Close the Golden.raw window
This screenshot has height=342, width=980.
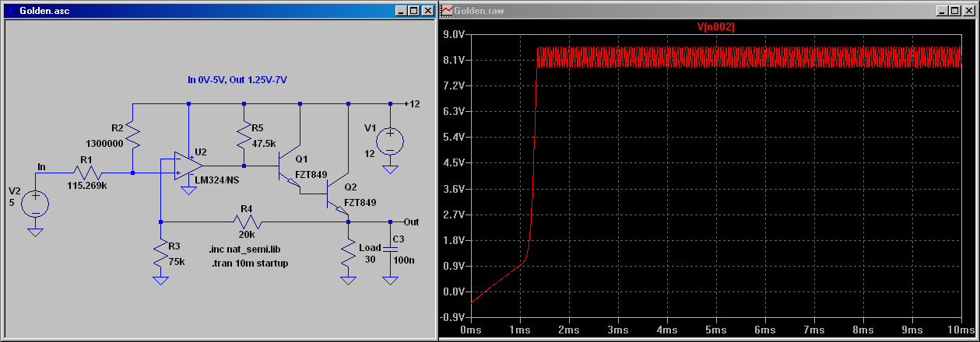pos(971,11)
